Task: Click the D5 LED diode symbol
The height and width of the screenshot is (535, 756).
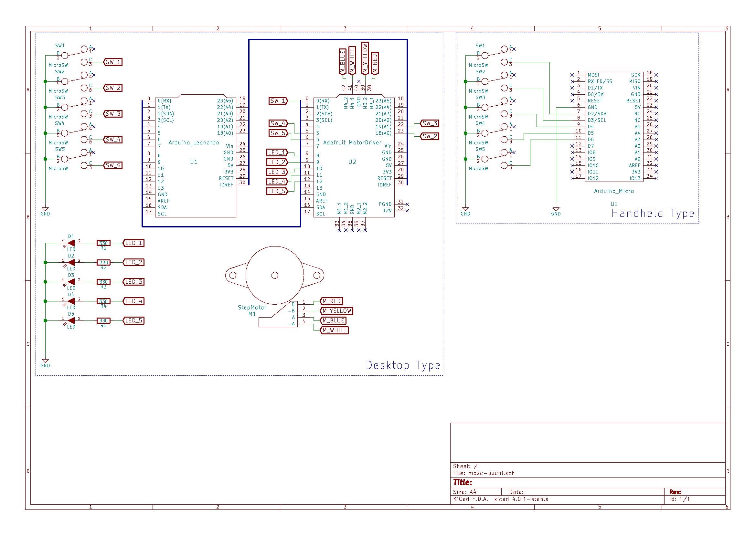Action: click(71, 320)
